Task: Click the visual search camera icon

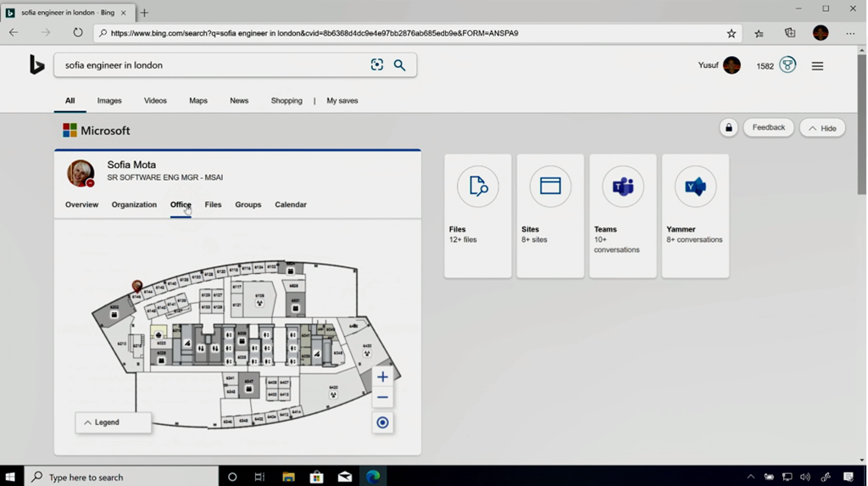Action: tap(377, 65)
